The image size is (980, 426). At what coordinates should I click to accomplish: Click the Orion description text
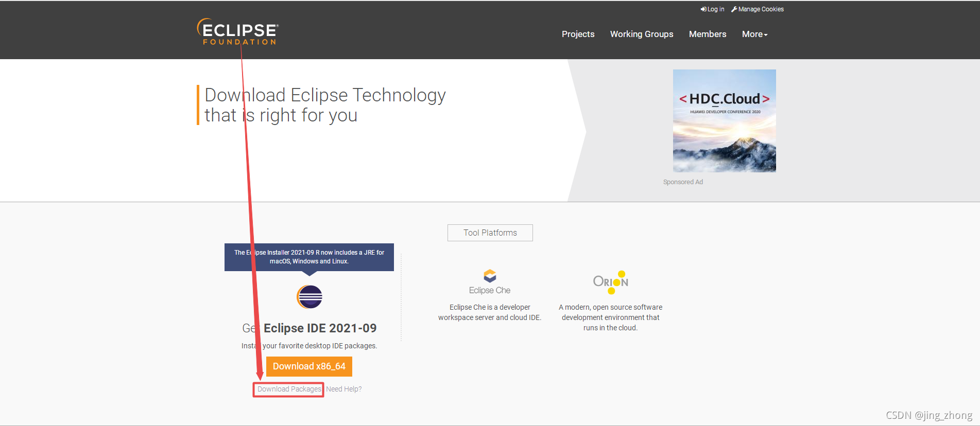[611, 317]
